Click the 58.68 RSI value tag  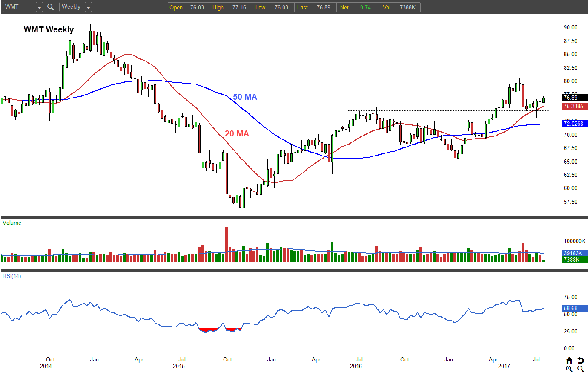[575, 308]
